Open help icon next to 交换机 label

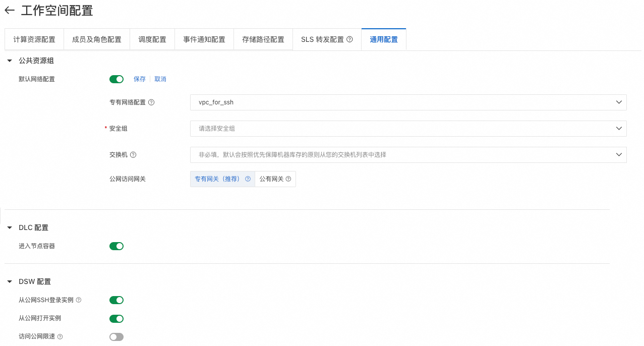pyautogui.click(x=133, y=155)
